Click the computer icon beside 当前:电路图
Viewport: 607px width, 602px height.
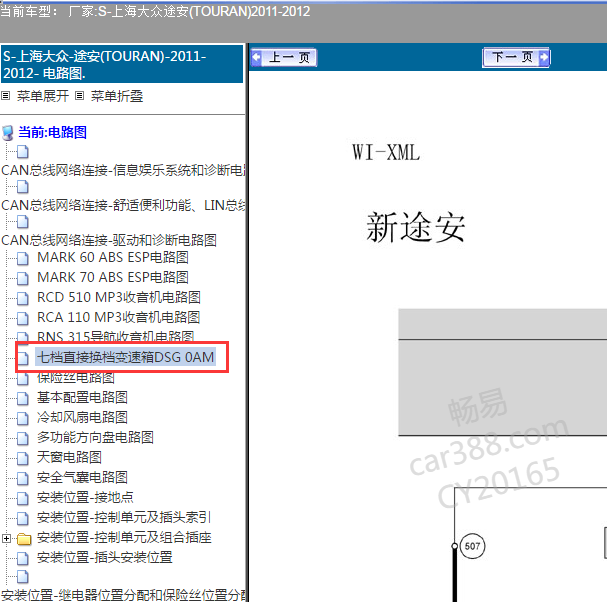(8, 133)
